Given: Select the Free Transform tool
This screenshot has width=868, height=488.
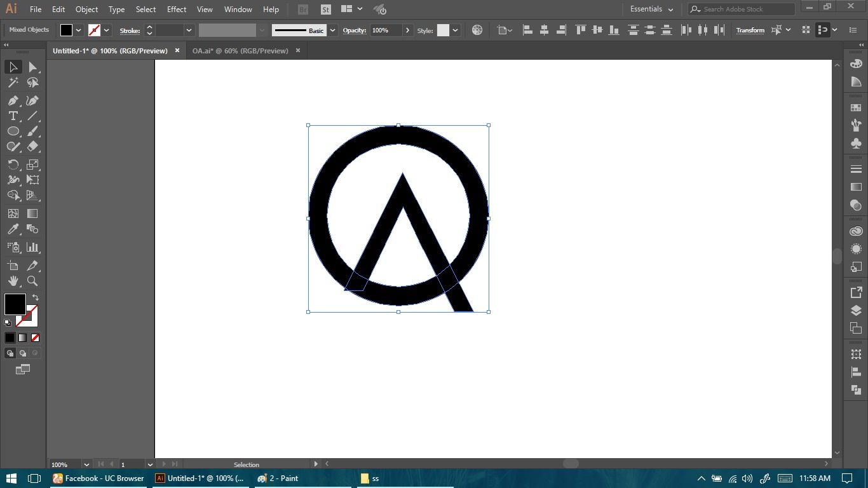Looking at the screenshot, I should point(32,180).
